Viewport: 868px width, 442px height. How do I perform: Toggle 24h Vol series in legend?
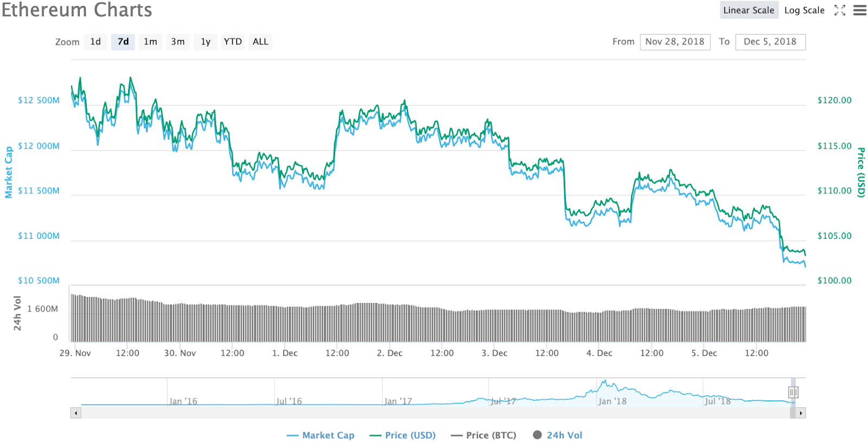pos(558,435)
